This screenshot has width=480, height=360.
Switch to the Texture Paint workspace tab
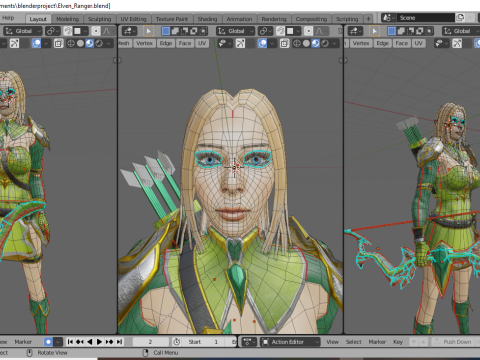coord(172,19)
